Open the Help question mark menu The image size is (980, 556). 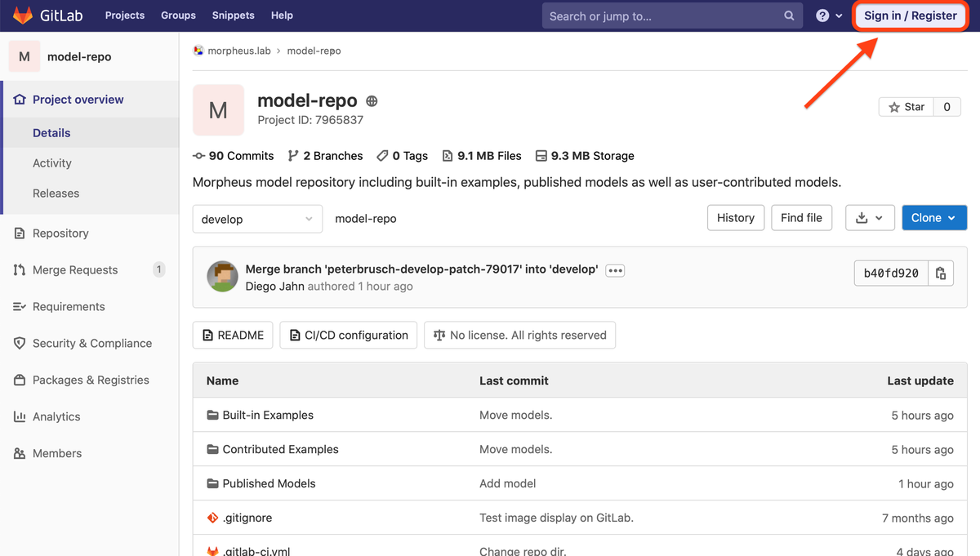[828, 16]
